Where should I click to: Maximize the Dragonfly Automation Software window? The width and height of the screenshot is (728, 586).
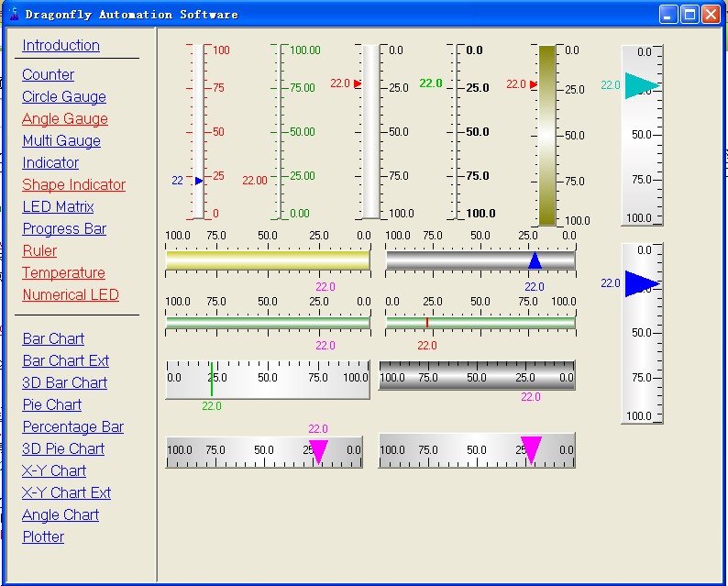point(689,15)
